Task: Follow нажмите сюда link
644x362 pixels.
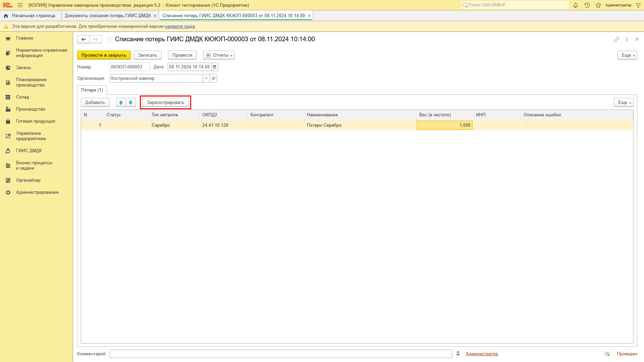Action: point(180,26)
